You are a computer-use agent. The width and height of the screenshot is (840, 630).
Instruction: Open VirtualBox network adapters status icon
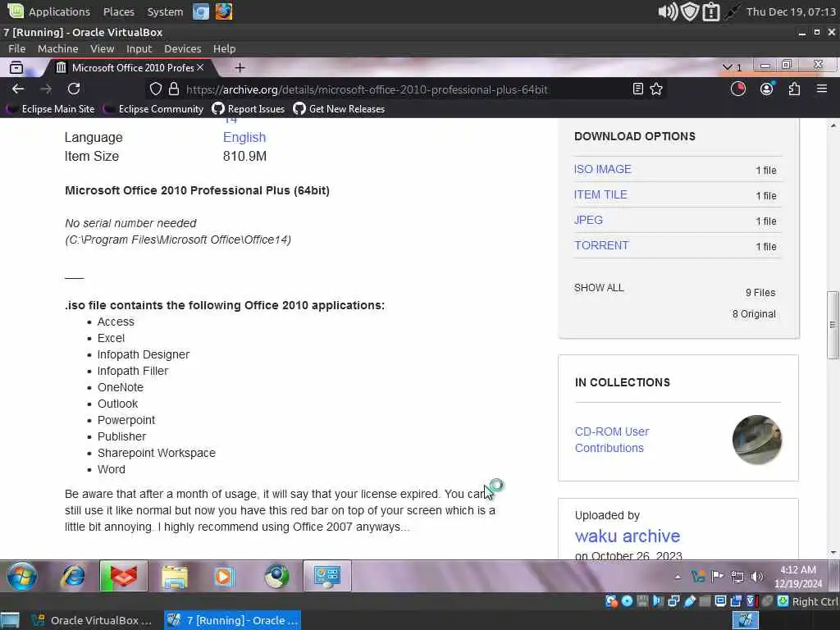coord(674,601)
